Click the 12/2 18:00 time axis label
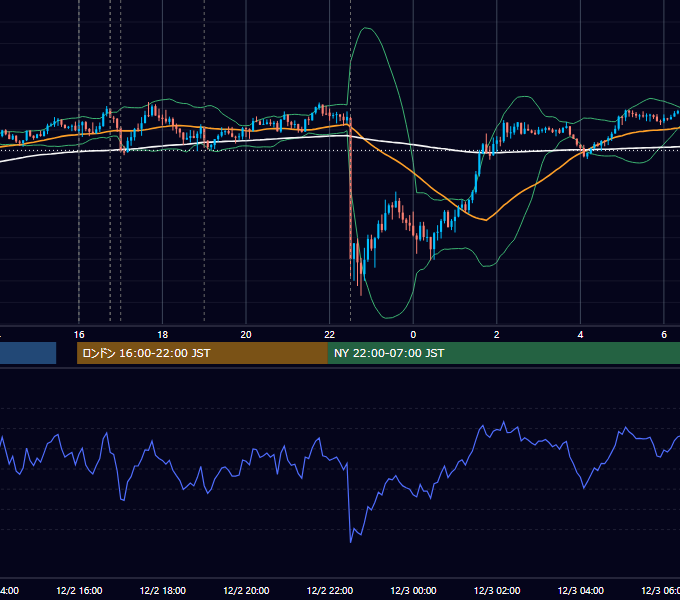 163,590
